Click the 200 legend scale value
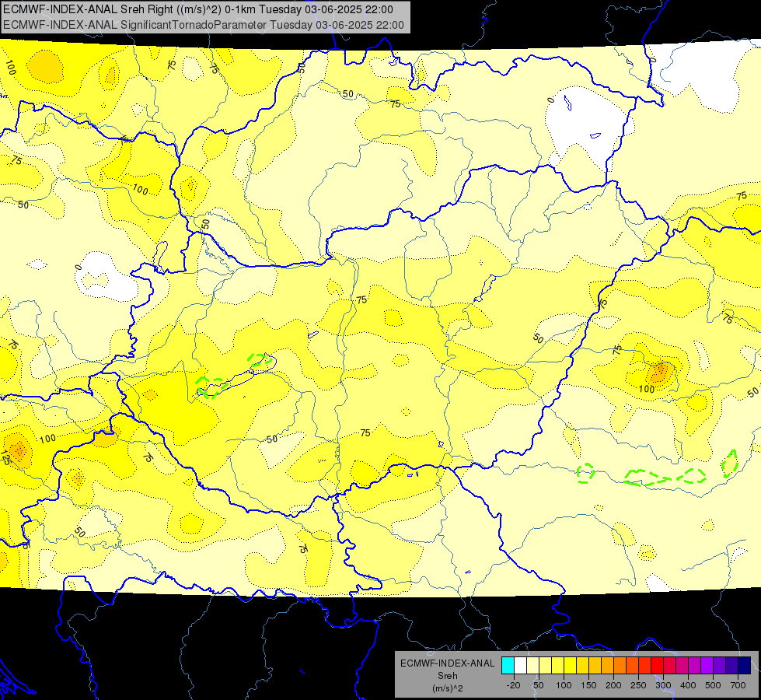 point(613,685)
